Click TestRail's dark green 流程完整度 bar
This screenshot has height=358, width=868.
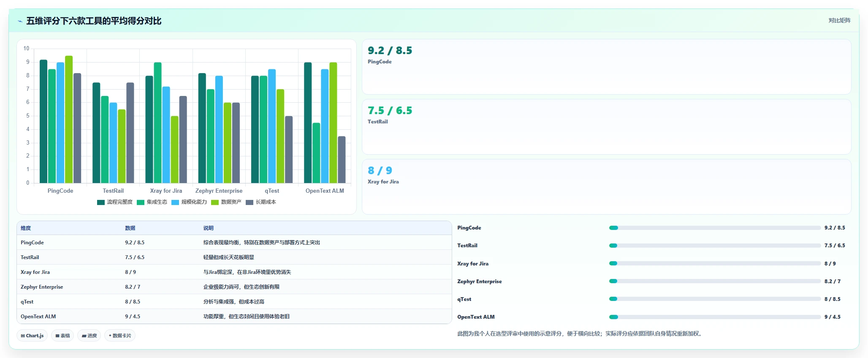click(96, 133)
